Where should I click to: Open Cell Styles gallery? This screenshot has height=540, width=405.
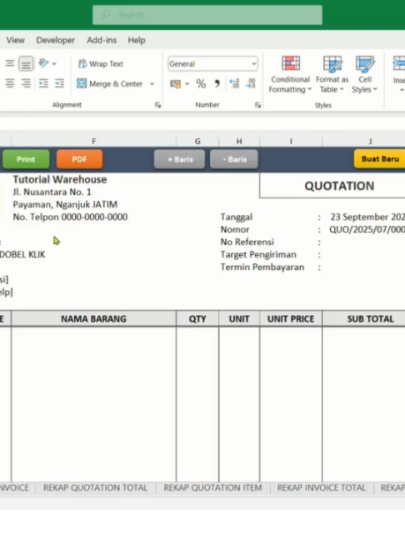(x=365, y=75)
